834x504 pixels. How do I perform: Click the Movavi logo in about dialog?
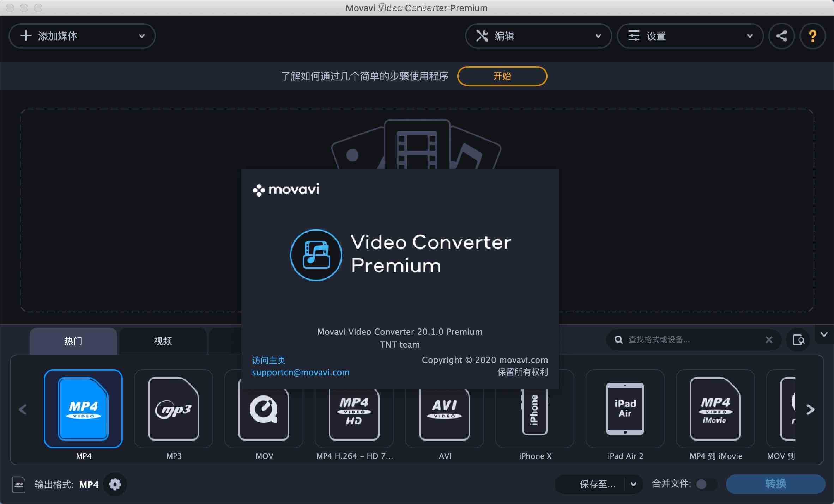[286, 190]
